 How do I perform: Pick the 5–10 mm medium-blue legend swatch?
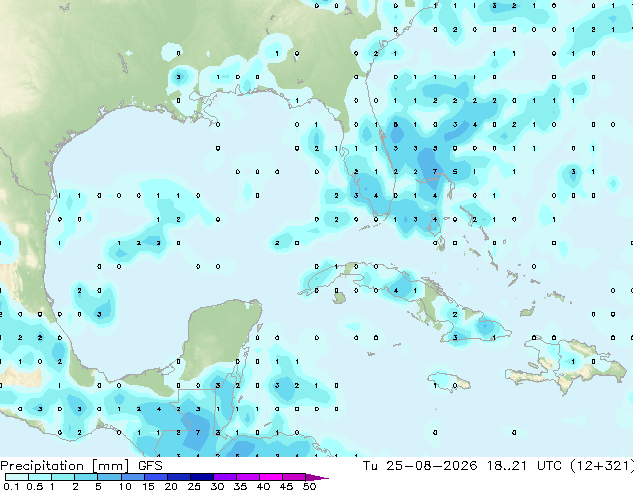pyautogui.click(x=109, y=477)
